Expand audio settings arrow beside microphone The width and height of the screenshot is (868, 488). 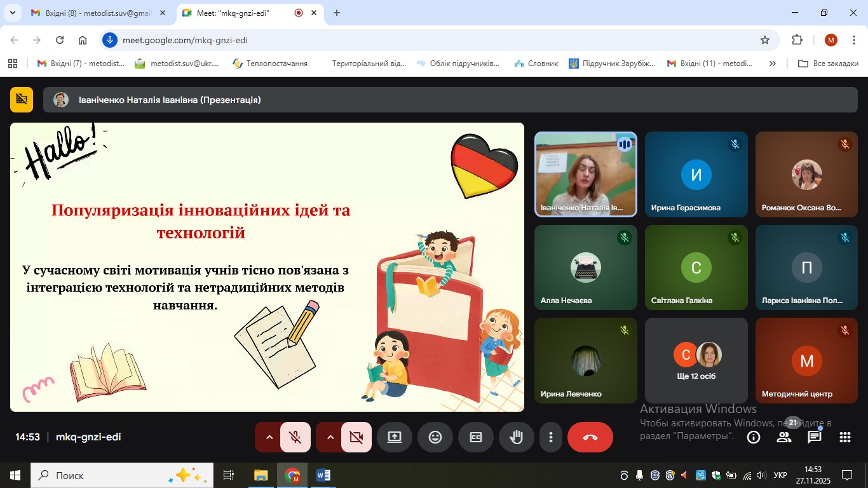coord(269,437)
